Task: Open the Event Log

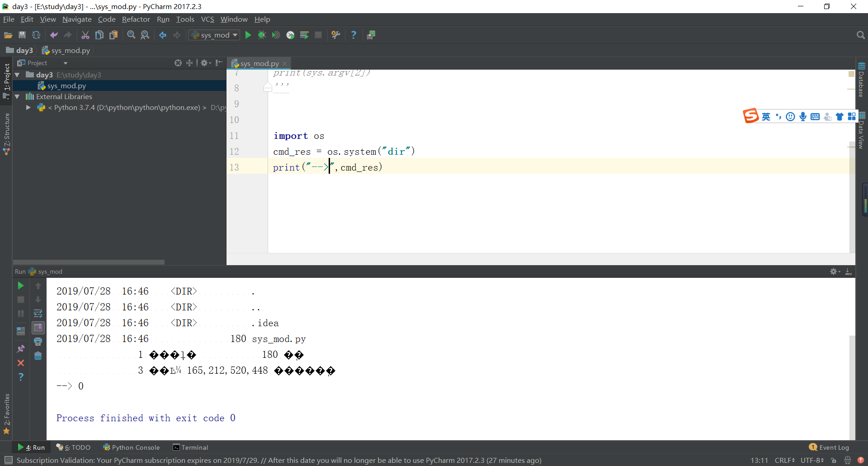Action: coord(829,447)
